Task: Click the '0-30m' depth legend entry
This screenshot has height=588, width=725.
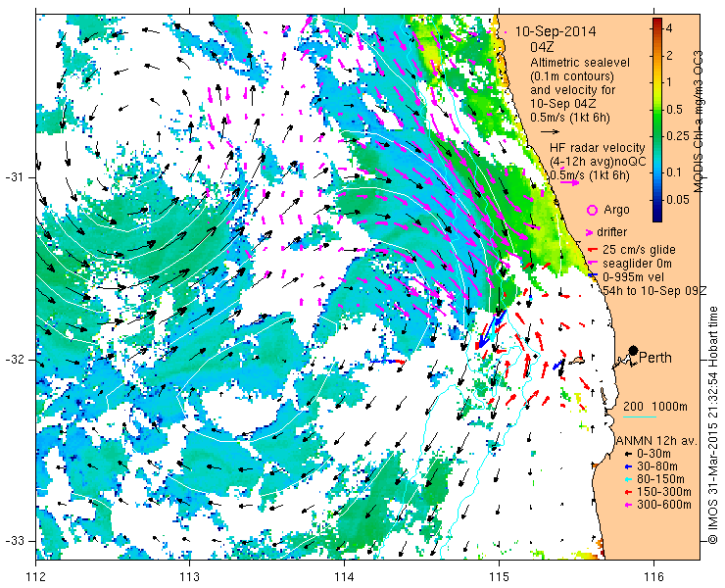Action: click(x=653, y=455)
